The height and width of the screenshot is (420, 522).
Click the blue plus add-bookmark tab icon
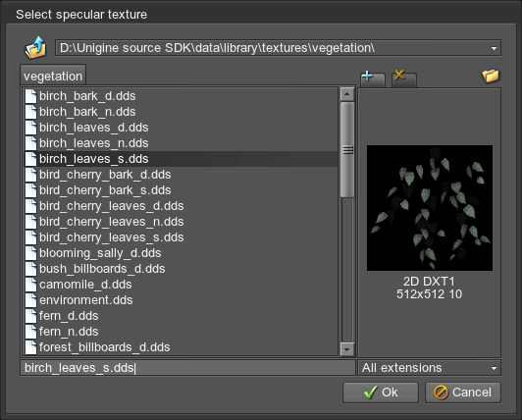pyautogui.click(x=367, y=76)
